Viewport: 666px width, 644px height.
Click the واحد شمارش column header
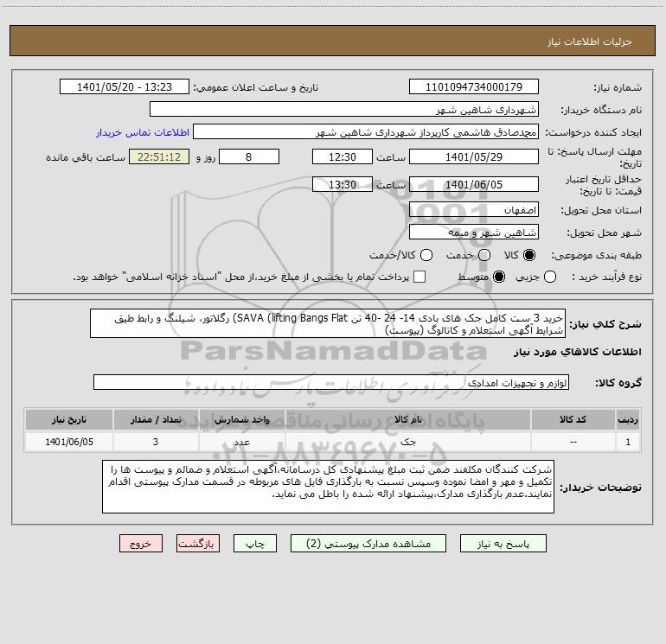coord(241,419)
